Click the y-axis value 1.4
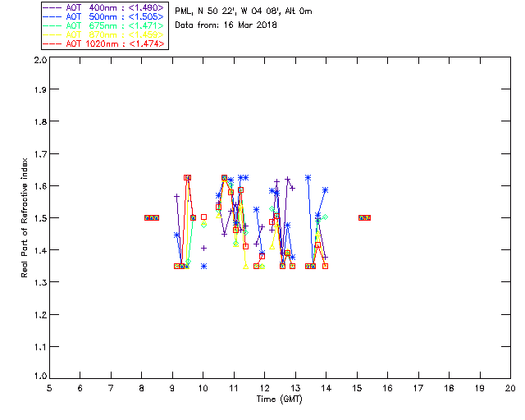525x420 pixels. (40, 250)
